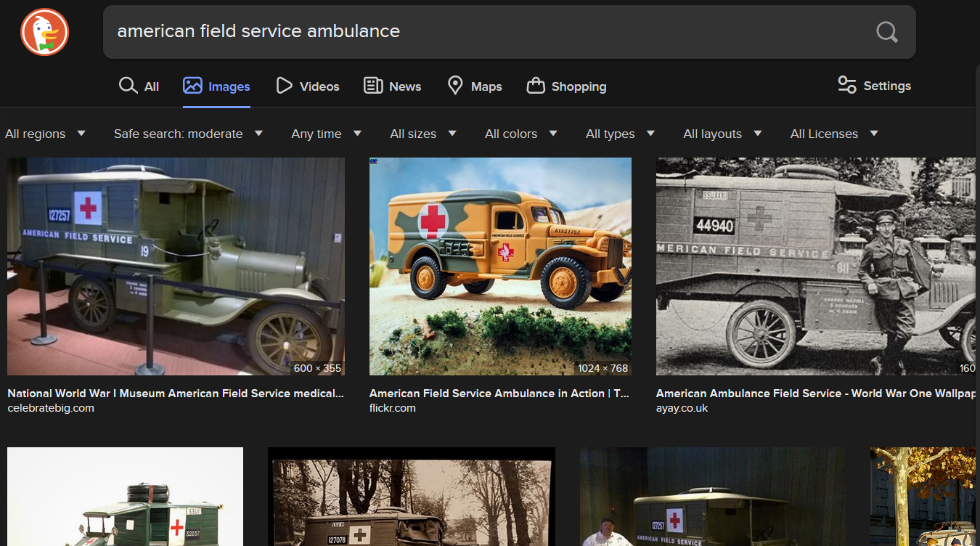980x546 pixels.
Task: Open the All sizes filter
Action: click(422, 134)
